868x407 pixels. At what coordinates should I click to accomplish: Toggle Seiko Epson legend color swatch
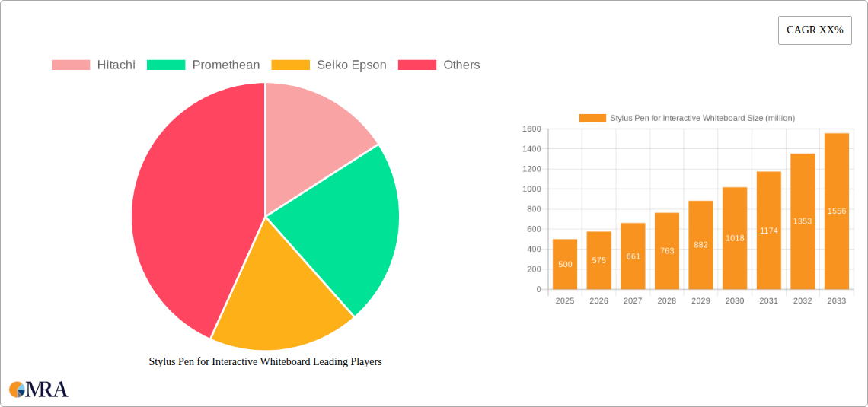tap(291, 65)
